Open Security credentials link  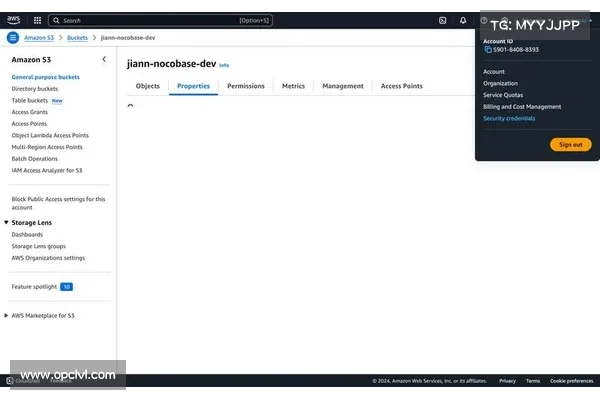[509, 118]
